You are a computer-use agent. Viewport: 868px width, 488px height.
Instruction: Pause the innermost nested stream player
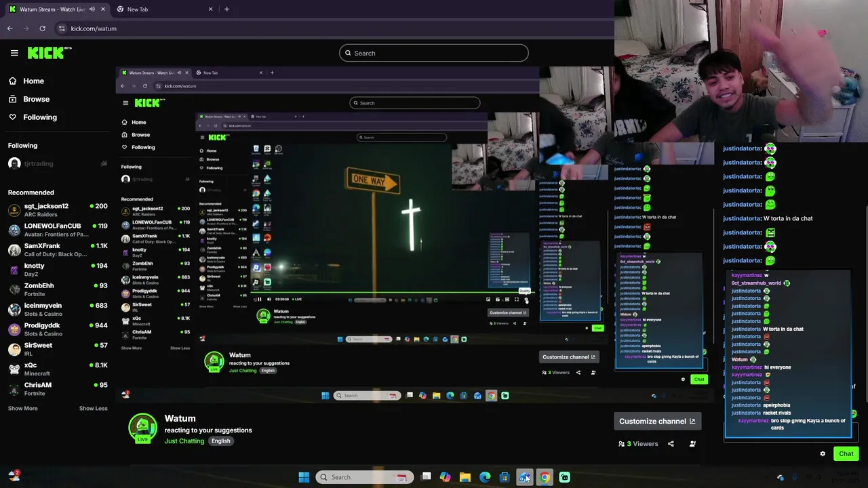[260, 299]
